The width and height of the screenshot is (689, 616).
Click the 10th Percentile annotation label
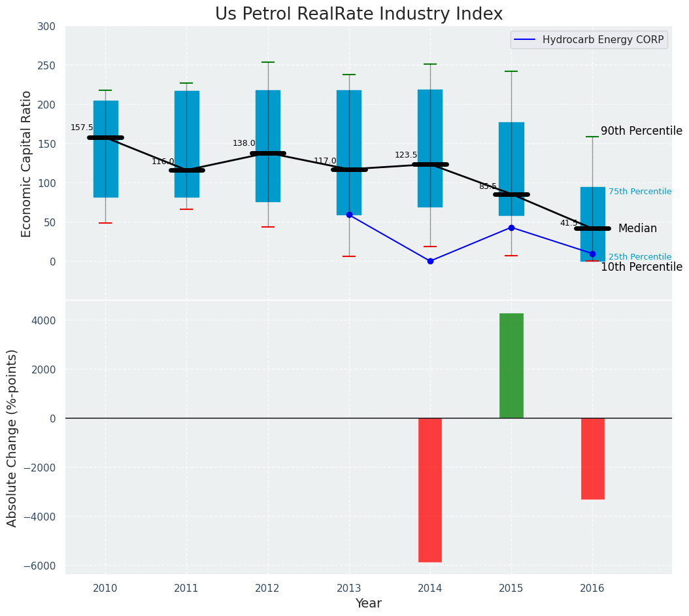pyautogui.click(x=641, y=267)
